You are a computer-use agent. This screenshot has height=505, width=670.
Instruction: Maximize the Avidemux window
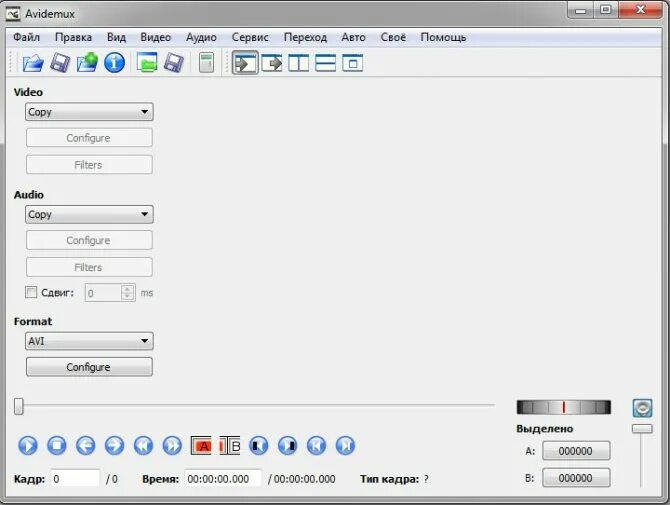[605, 10]
